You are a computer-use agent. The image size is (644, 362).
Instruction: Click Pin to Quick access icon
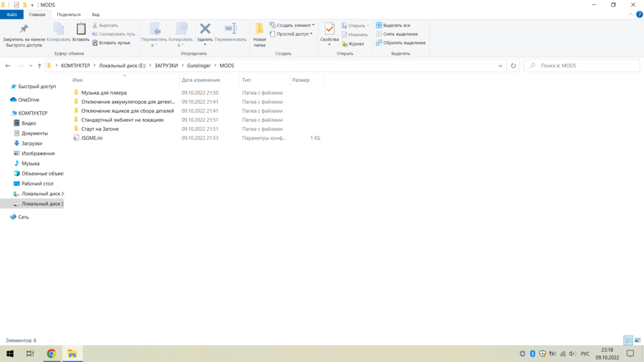pos(24,30)
